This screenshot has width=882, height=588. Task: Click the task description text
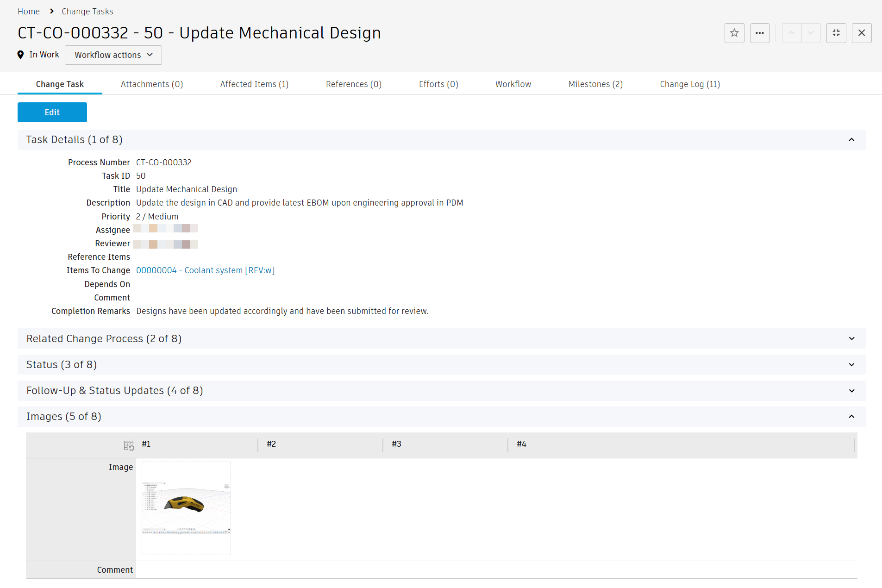click(300, 203)
